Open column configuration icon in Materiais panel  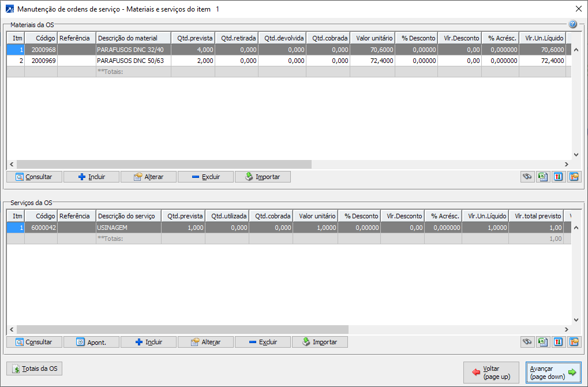[574, 177]
